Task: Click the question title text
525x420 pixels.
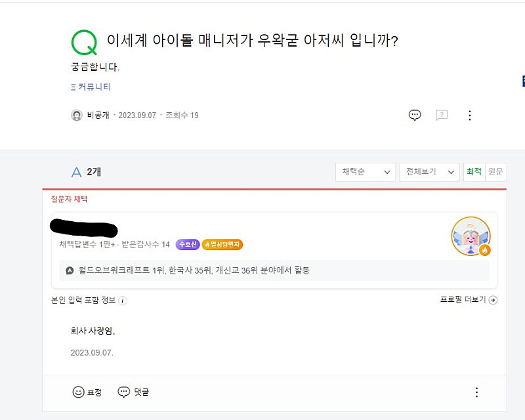Action: [253, 41]
